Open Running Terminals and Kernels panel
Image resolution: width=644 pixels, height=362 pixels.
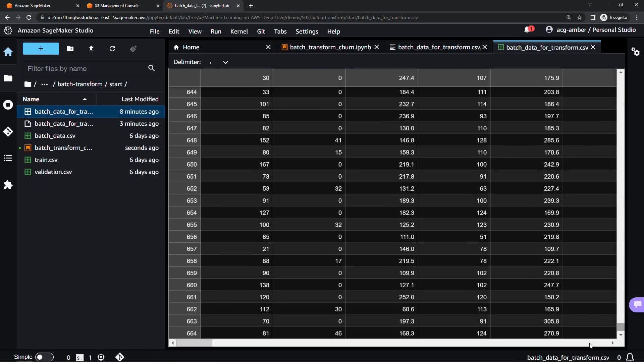click(8, 105)
